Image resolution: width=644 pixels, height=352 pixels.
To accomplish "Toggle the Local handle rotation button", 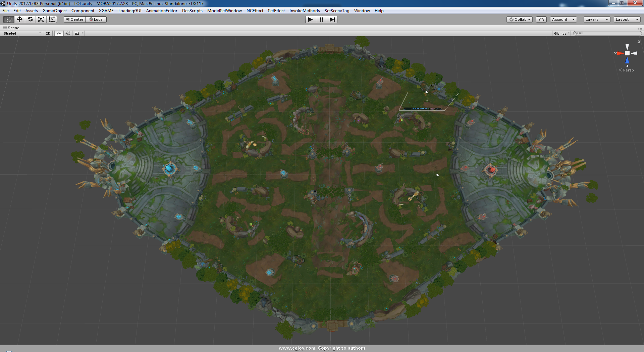I will pos(96,19).
